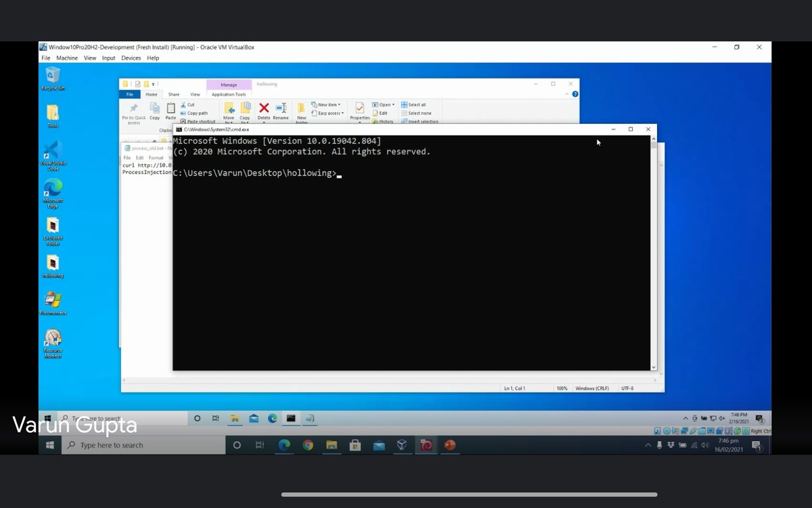Open the File tab in Explorer

point(130,94)
